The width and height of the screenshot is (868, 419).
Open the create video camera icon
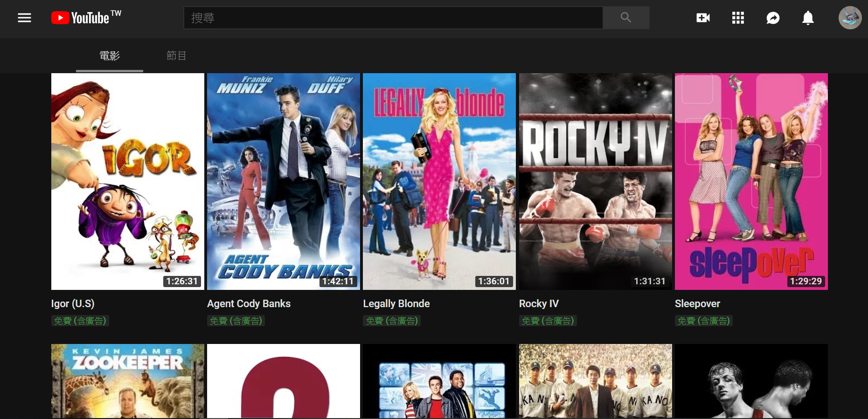click(x=703, y=18)
